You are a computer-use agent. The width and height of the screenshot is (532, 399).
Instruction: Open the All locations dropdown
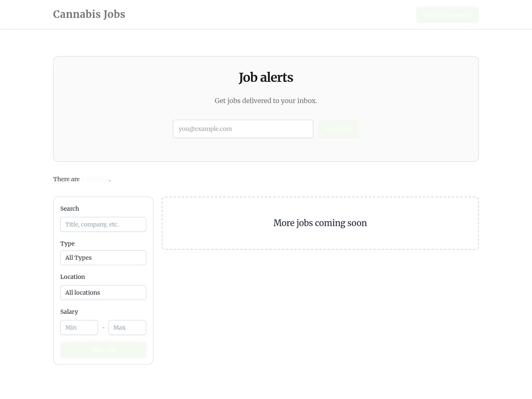(103, 293)
